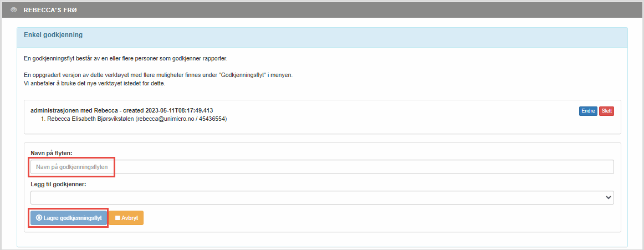Click the eye icon beside Rebecca's Frø
The image size is (644, 250).
point(14,10)
